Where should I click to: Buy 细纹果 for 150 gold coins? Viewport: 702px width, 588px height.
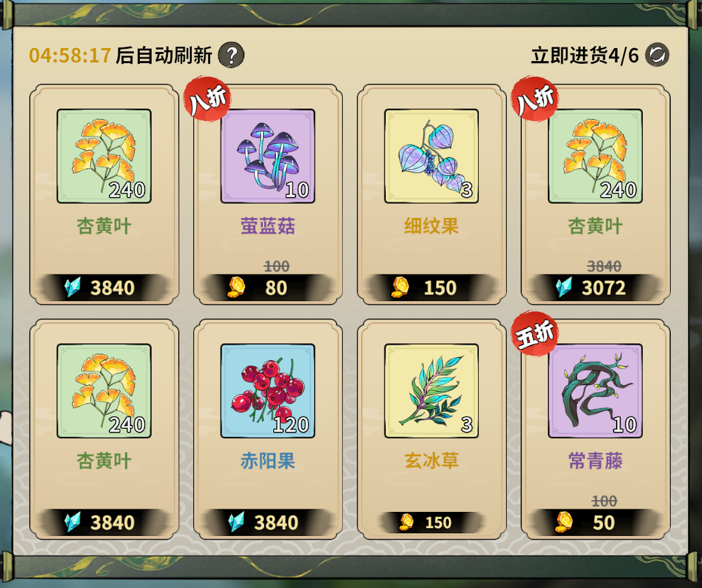(x=431, y=287)
